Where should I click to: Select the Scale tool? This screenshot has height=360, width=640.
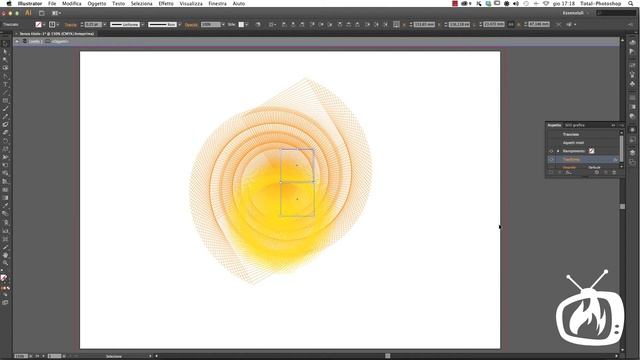5,149
